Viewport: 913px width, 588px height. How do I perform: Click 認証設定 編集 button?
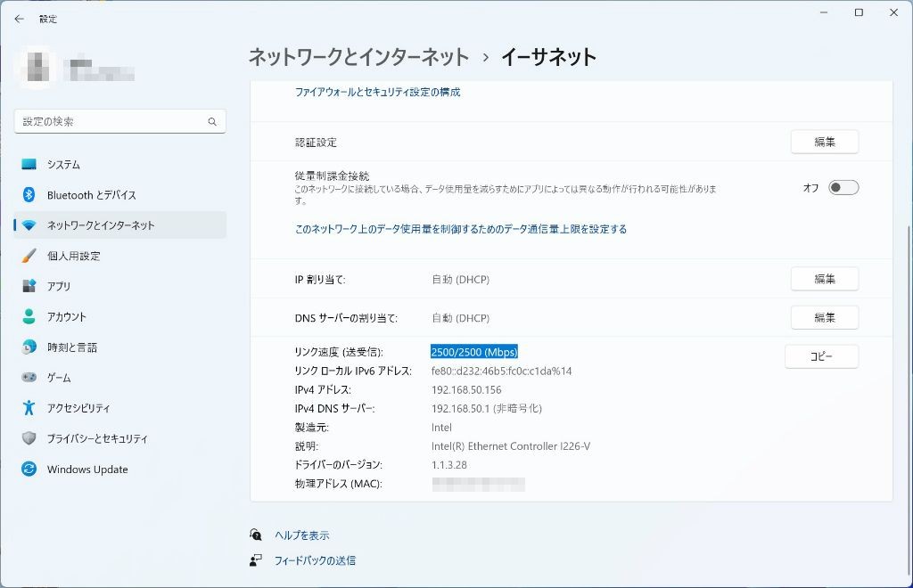pyautogui.click(x=824, y=143)
